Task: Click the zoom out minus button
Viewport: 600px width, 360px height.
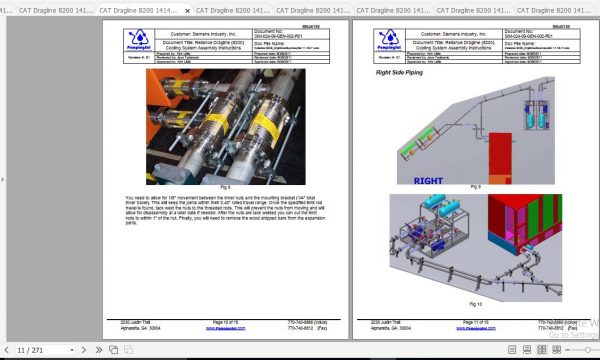Action: 568,350
